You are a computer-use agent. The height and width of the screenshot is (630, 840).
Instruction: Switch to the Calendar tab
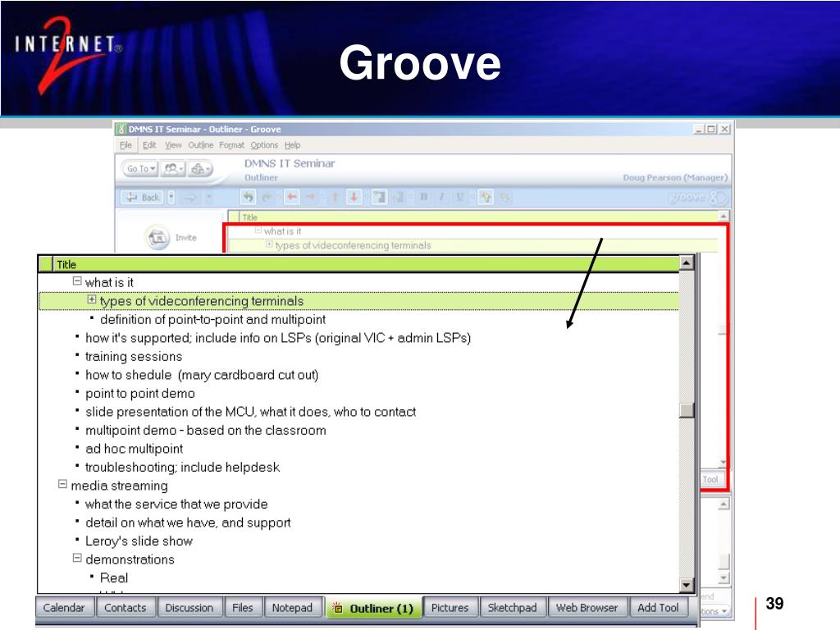pos(64,608)
